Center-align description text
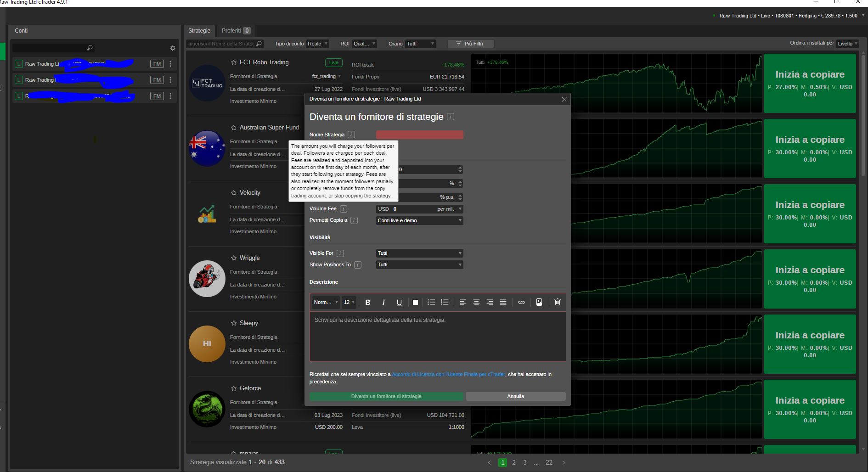The image size is (868, 472). (476, 302)
